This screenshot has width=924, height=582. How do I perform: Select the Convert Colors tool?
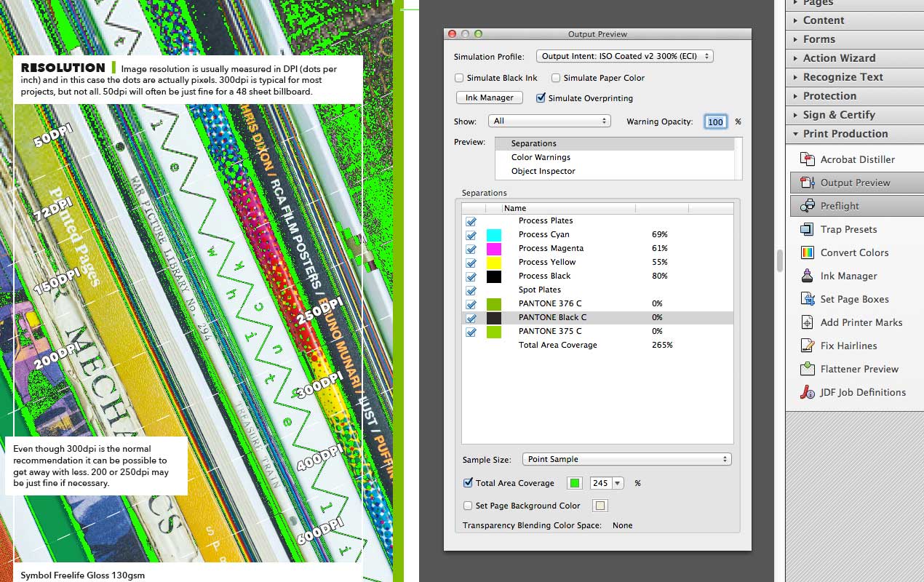pos(854,252)
